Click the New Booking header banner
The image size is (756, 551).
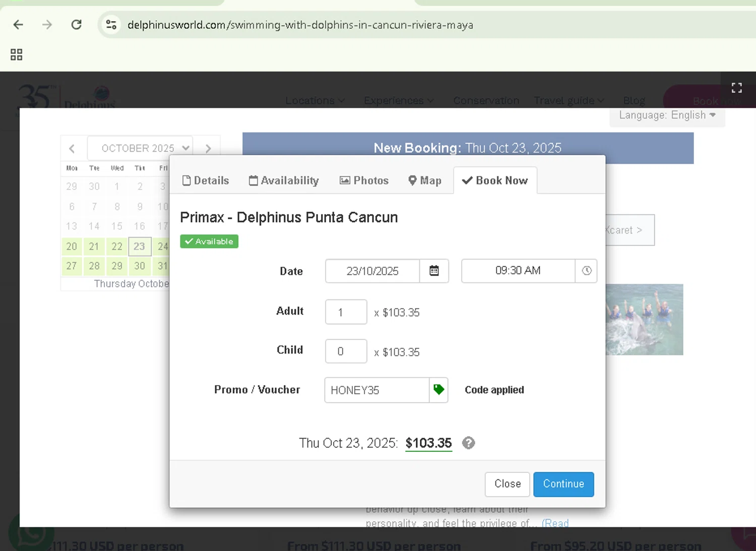click(468, 148)
